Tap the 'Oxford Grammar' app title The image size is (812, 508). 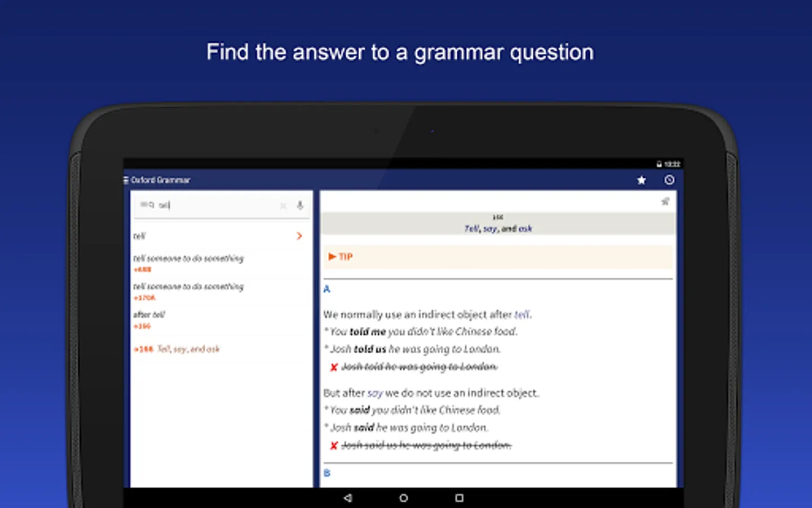pos(161,180)
